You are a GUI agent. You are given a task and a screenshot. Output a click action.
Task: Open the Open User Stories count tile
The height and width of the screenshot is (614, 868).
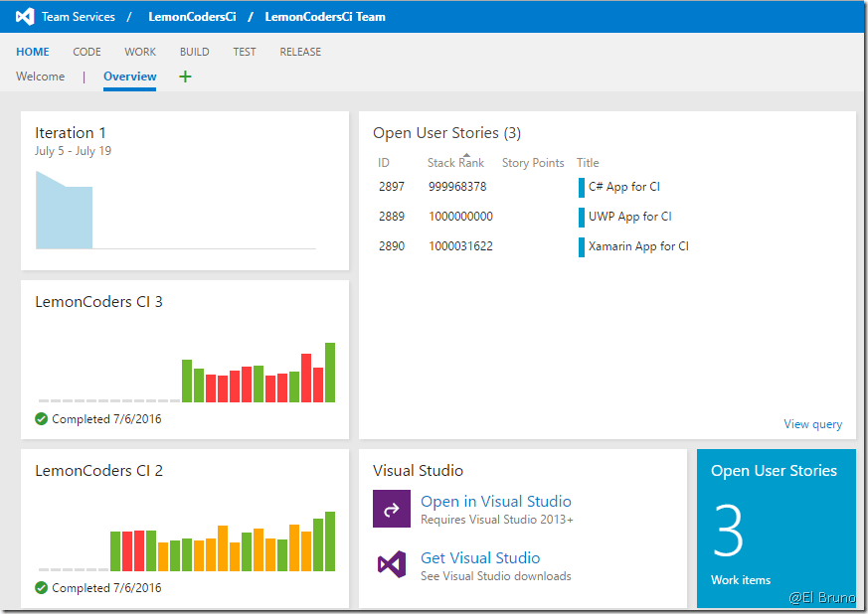pyautogui.click(x=776, y=528)
